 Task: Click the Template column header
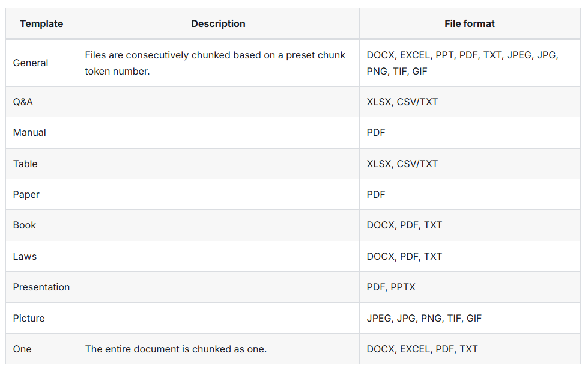(41, 24)
